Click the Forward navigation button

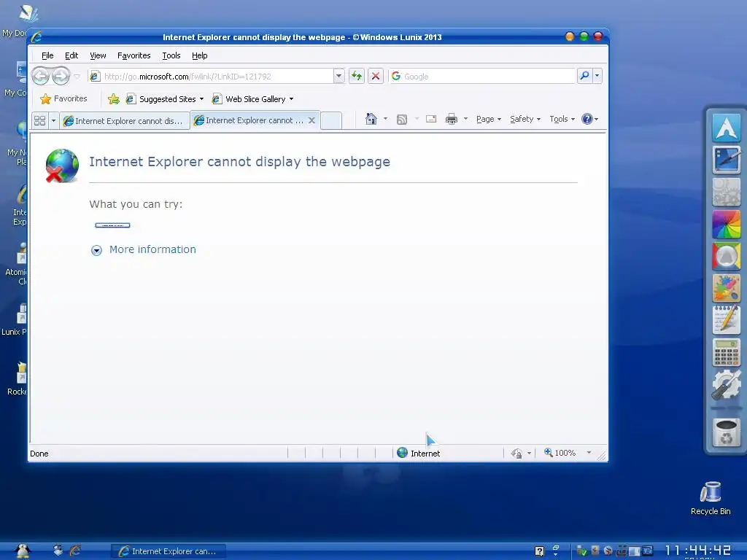click(x=61, y=76)
